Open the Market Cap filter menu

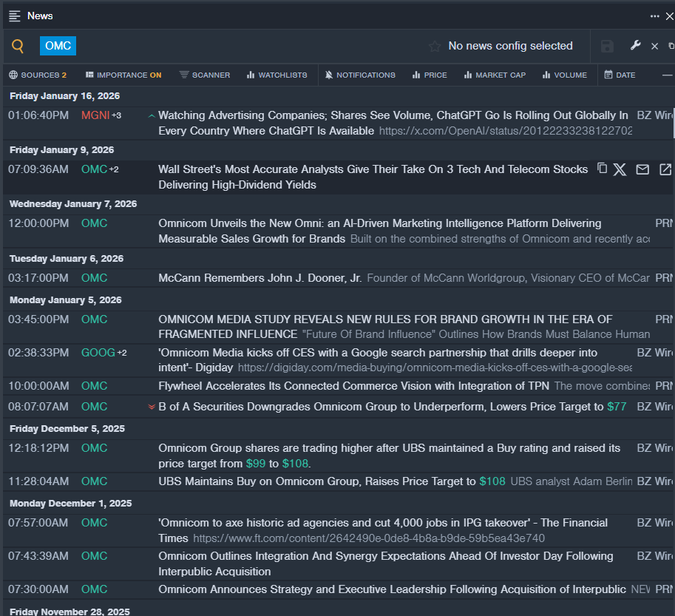pyautogui.click(x=495, y=75)
